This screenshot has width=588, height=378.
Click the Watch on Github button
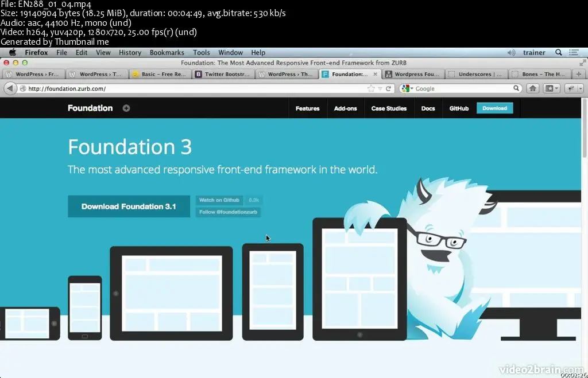[219, 200]
